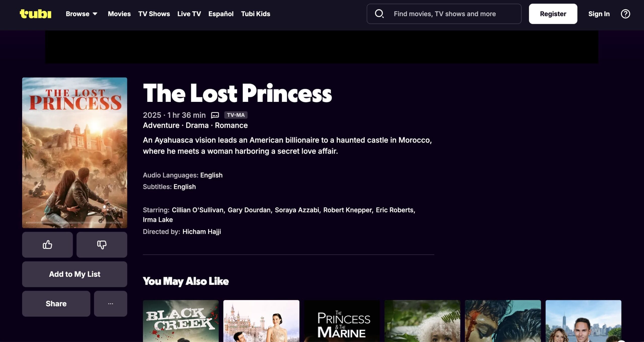Click the Share button

(x=56, y=304)
